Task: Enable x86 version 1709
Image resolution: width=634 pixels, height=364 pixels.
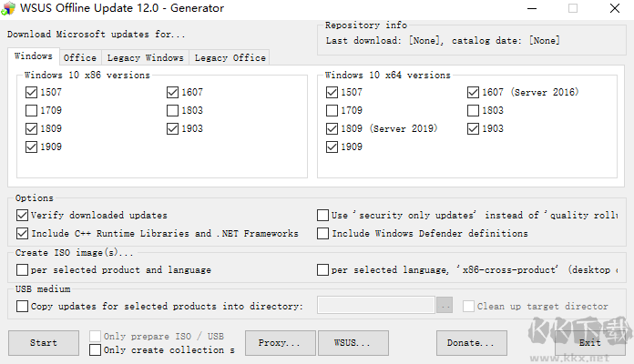Action: pos(31,110)
